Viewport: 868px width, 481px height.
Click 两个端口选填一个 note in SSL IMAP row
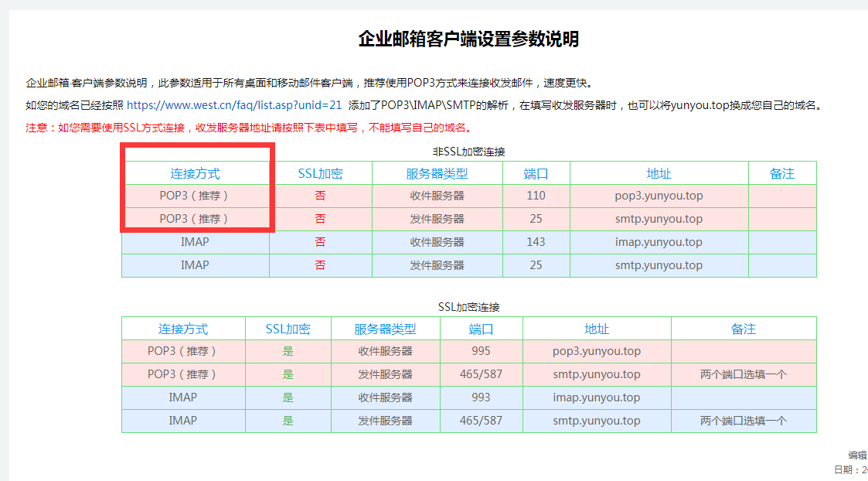click(x=744, y=421)
